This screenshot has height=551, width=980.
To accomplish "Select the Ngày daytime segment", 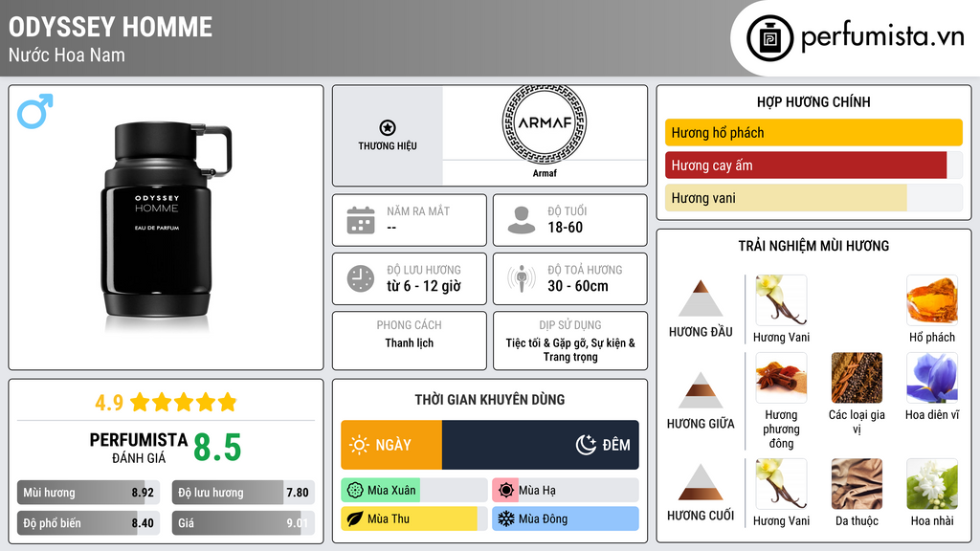I will pos(391,445).
